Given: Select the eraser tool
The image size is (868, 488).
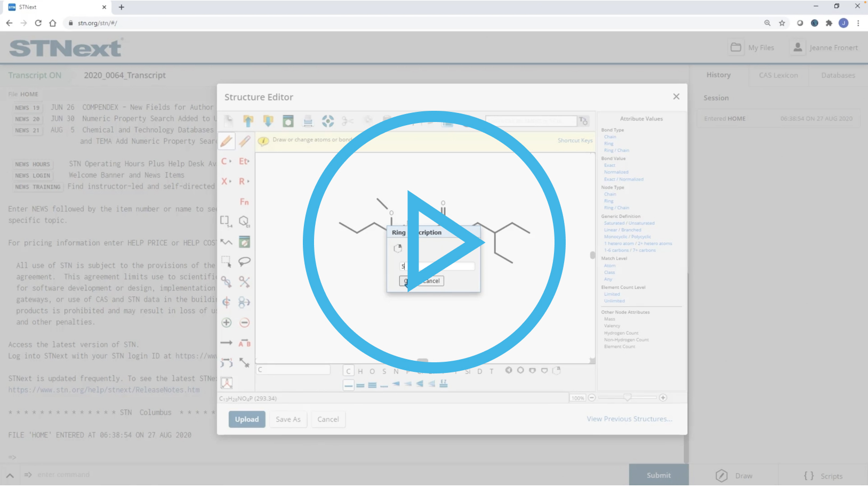Looking at the screenshot, I should pos(245,141).
